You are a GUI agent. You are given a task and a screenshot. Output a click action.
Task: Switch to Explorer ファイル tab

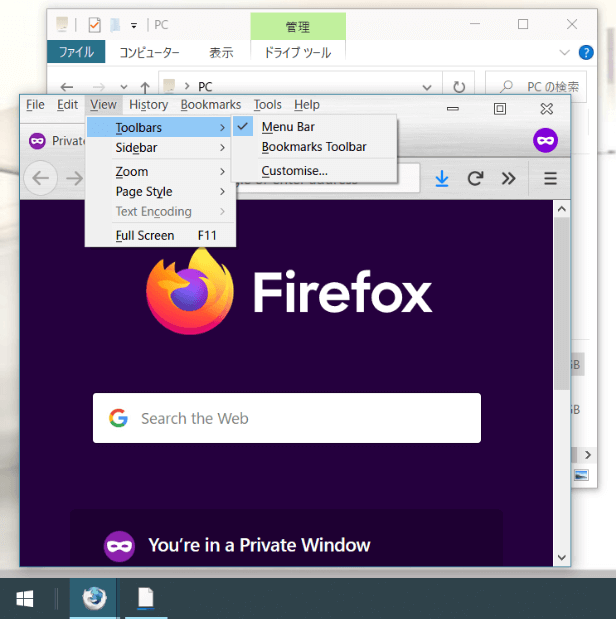point(76,52)
